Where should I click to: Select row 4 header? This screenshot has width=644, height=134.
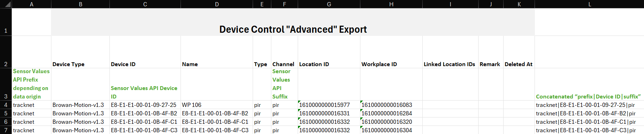click(6, 105)
